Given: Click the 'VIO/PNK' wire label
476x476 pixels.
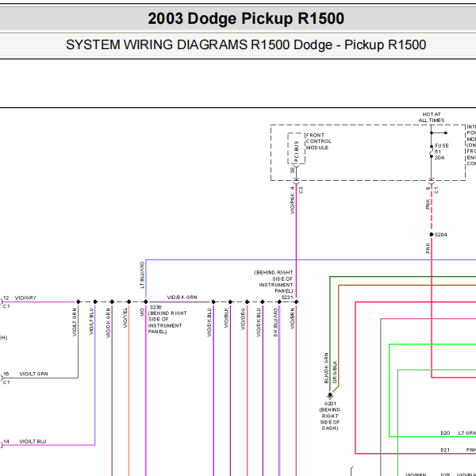Looking at the screenshot, I should [292, 204].
